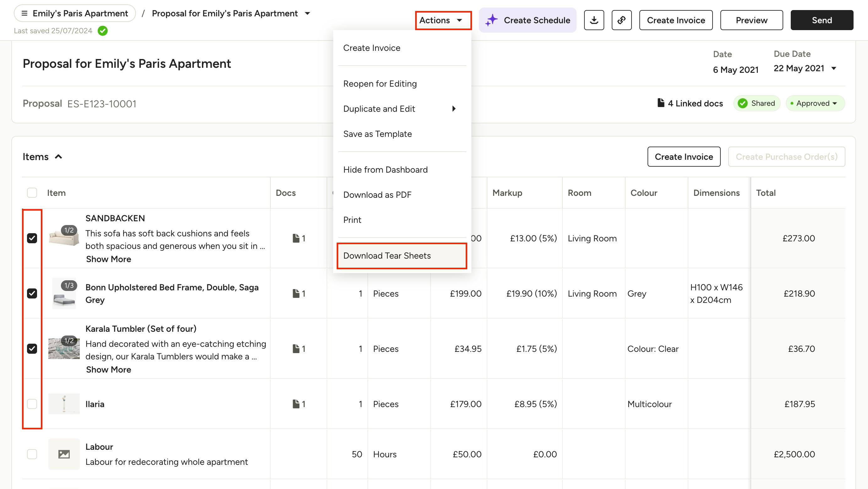868x489 pixels.
Task: Click the Create Schedule button
Action: coord(527,20)
